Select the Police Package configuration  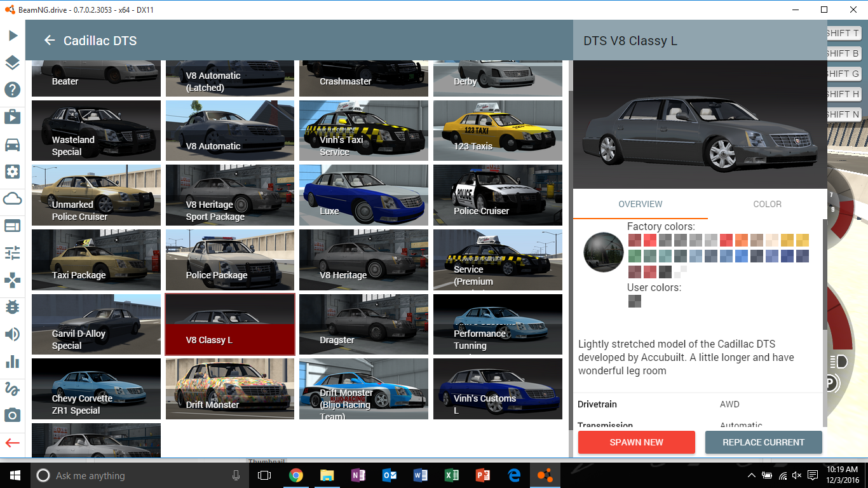[x=230, y=260]
